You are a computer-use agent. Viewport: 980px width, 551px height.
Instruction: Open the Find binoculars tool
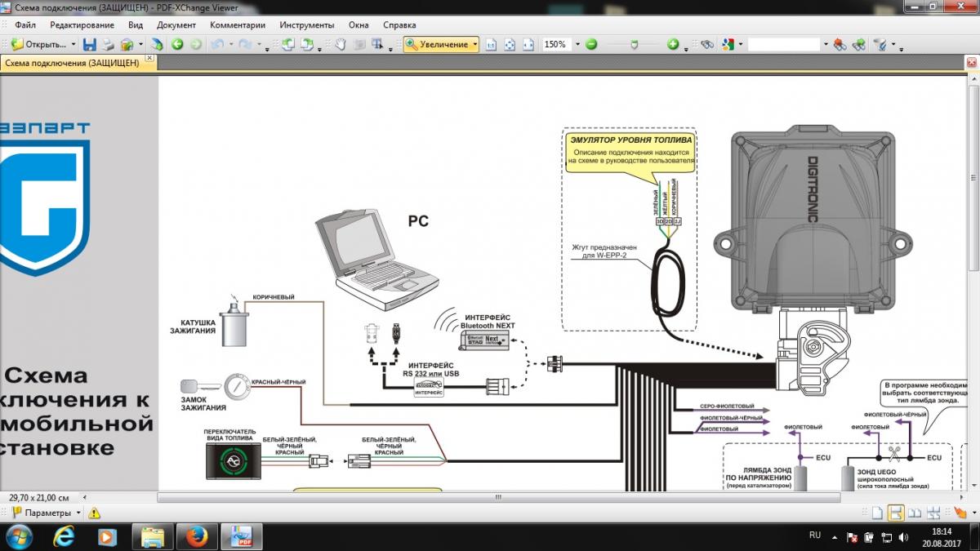click(708, 44)
